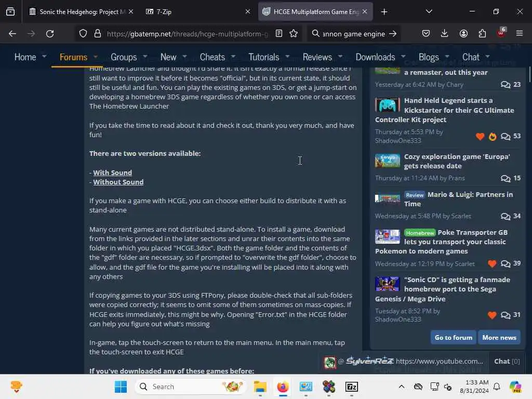
Task: Open the Blogs menu item
Action: tap(429, 57)
